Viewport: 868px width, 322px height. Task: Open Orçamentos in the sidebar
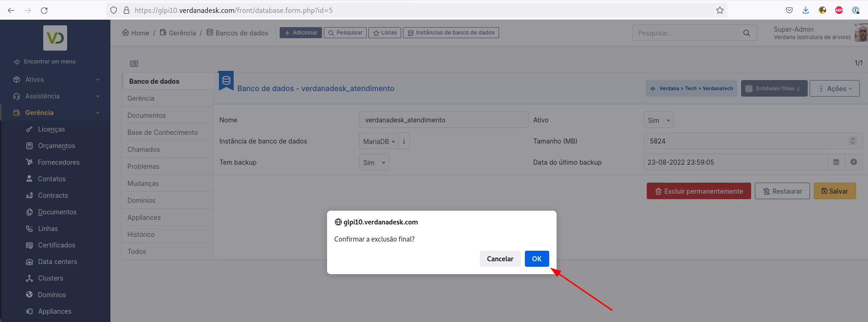(56, 146)
